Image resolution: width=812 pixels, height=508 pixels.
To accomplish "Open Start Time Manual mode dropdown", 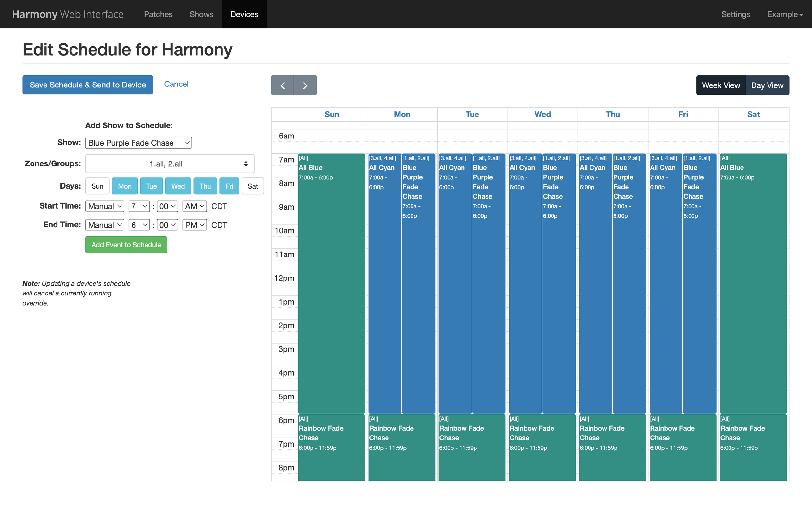I will 105,206.
